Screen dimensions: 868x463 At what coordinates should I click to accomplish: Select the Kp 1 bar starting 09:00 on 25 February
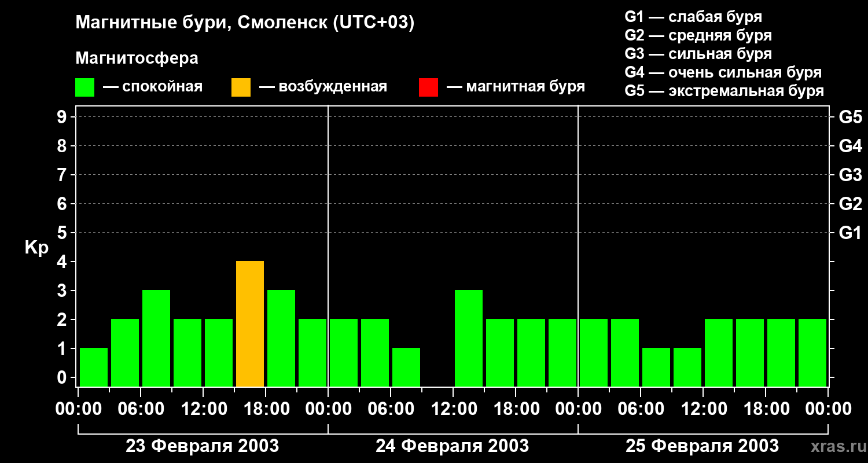(687, 367)
